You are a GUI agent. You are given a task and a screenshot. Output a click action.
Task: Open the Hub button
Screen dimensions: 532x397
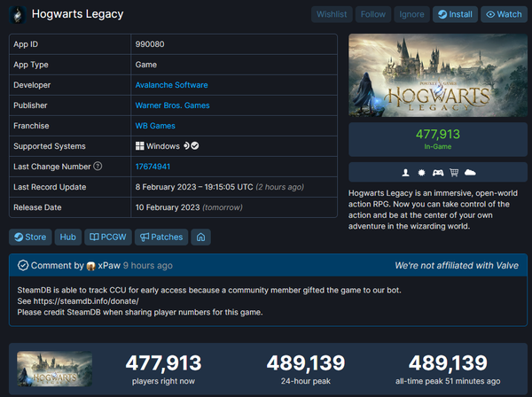tap(68, 237)
